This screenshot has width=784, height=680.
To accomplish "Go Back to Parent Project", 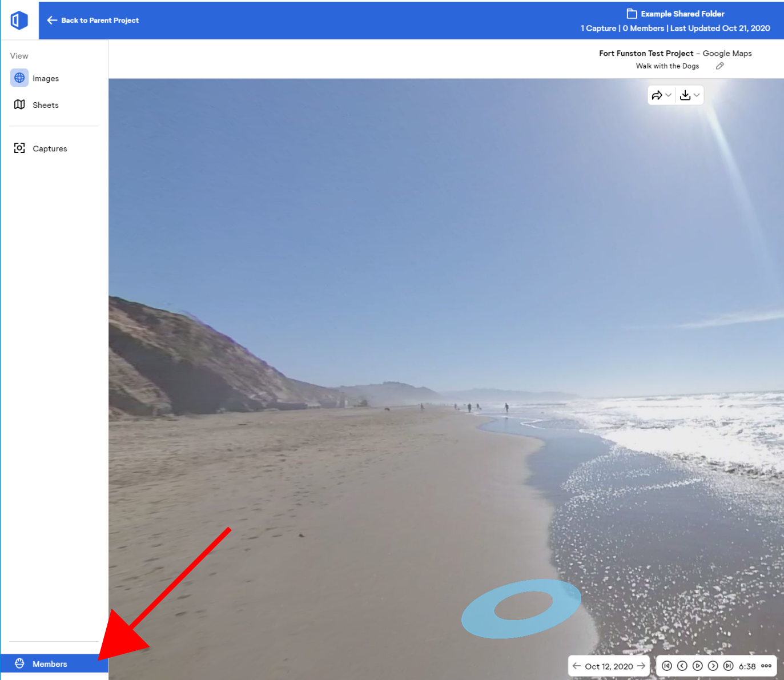I will click(x=93, y=20).
